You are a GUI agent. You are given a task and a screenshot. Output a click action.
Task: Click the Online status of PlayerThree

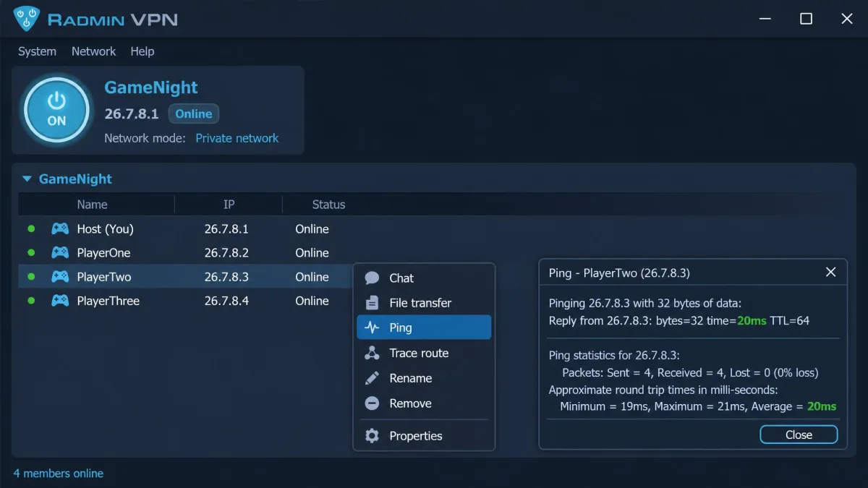tap(312, 301)
